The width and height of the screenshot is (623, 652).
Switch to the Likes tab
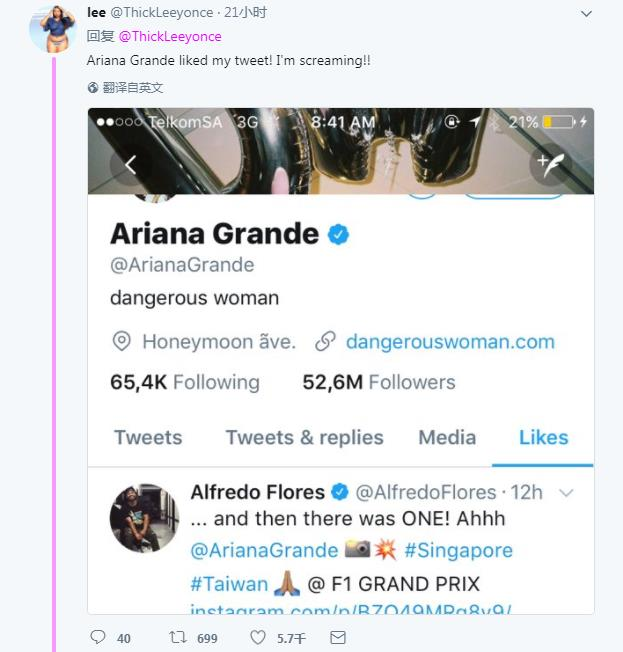[x=543, y=438]
